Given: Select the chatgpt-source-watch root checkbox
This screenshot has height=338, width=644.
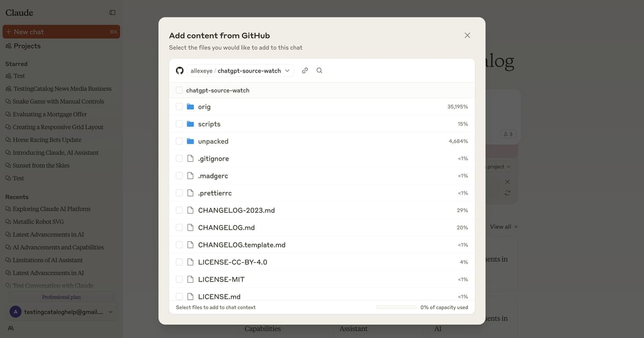Looking at the screenshot, I should [x=179, y=89].
